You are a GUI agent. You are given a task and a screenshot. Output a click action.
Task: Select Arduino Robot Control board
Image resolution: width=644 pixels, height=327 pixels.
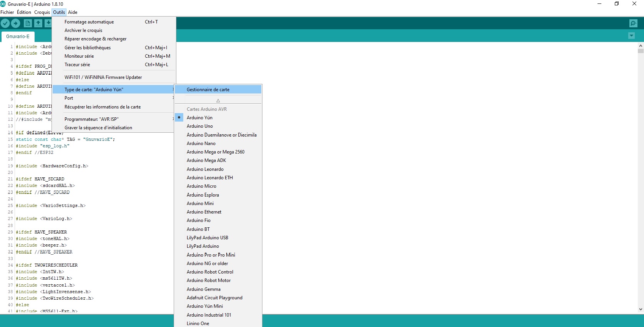[x=218, y=272]
